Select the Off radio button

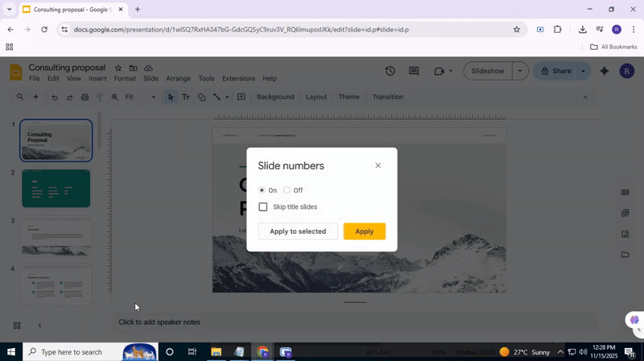click(287, 191)
